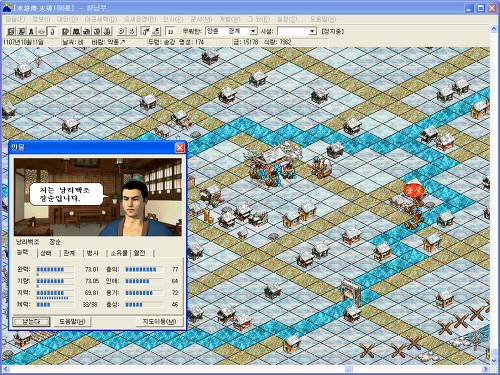Click the first round icon of the third toolbar group
The height and width of the screenshot is (375, 500).
121,31
